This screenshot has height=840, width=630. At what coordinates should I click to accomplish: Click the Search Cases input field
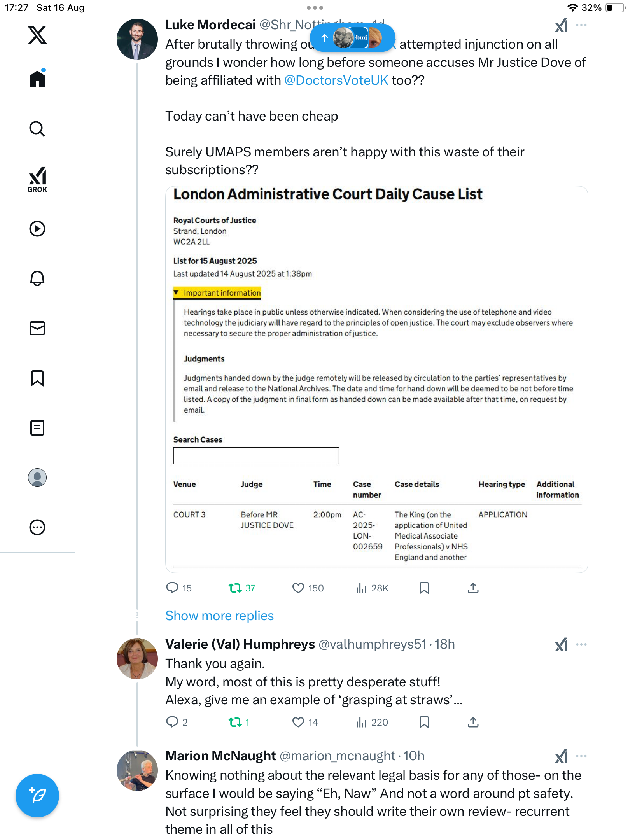[256, 455]
